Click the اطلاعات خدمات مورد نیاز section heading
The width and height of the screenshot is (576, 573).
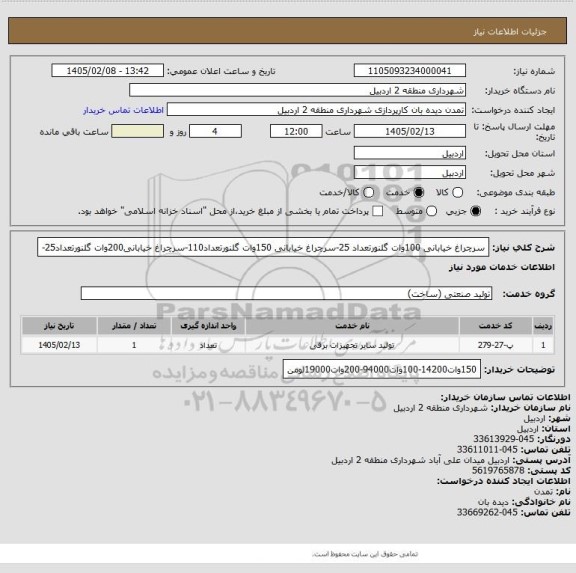pos(502,267)
